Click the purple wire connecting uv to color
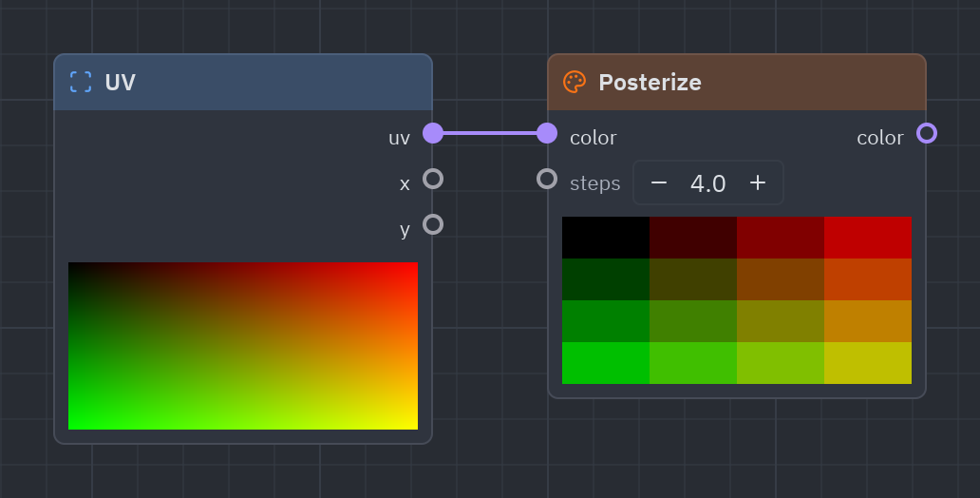 [x=490, y=133]
